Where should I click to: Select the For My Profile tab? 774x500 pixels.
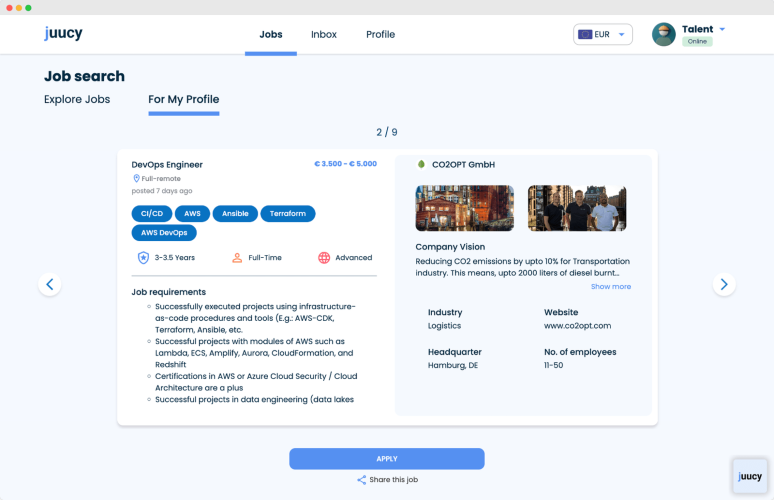184,99
